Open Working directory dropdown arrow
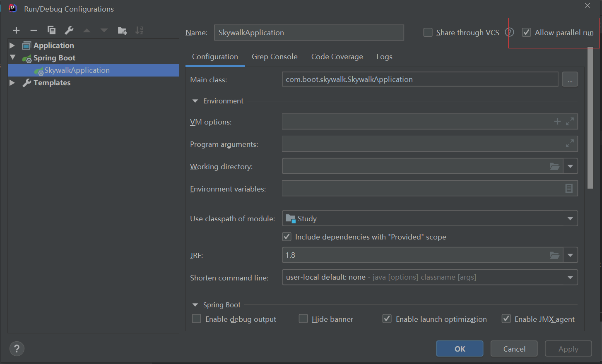Screen dimensions: 602x364 [x=570, y=166]
